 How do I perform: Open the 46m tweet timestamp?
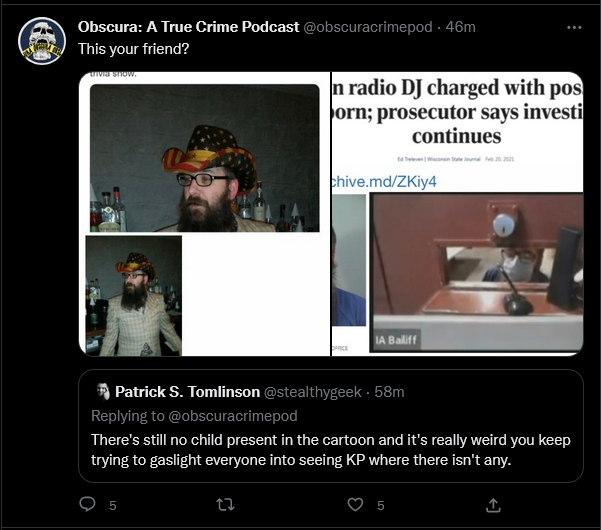pos(460,27)
